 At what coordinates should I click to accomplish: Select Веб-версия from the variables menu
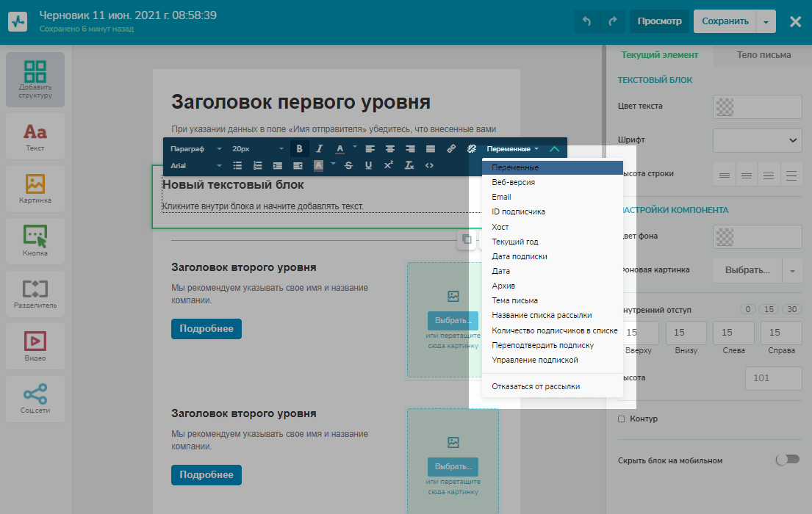coord(513,182)
